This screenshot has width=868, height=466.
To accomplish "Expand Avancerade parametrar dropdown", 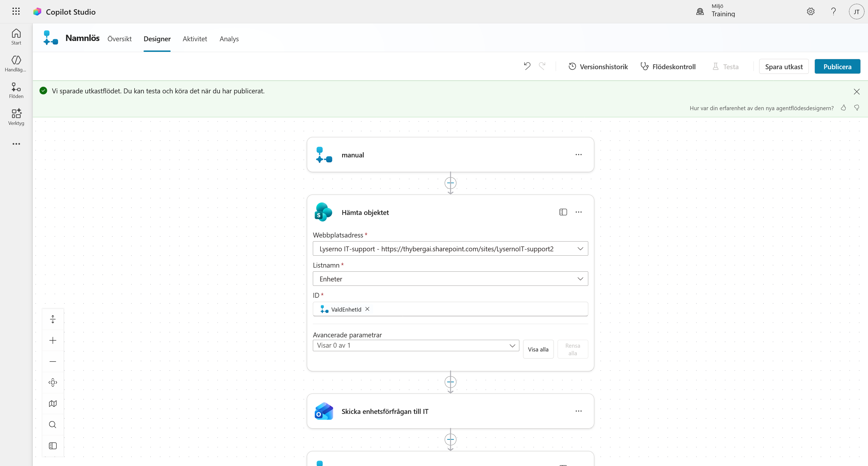I will (x=416, y=345).
